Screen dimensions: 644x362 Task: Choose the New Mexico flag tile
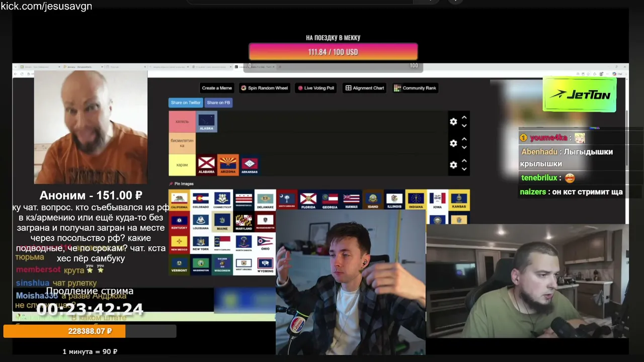(x=179, y=243)
